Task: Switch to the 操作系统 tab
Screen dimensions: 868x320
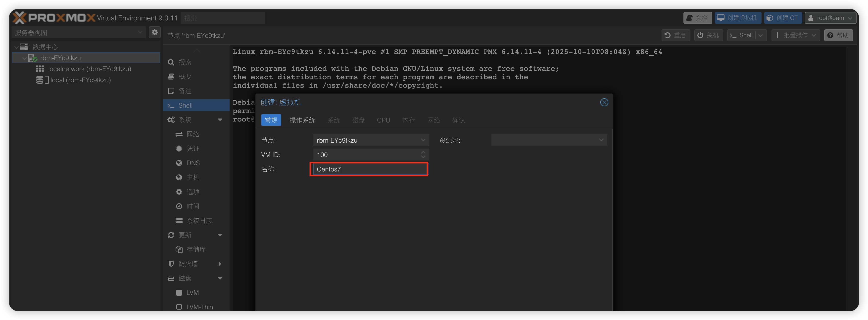Action: 302,120
